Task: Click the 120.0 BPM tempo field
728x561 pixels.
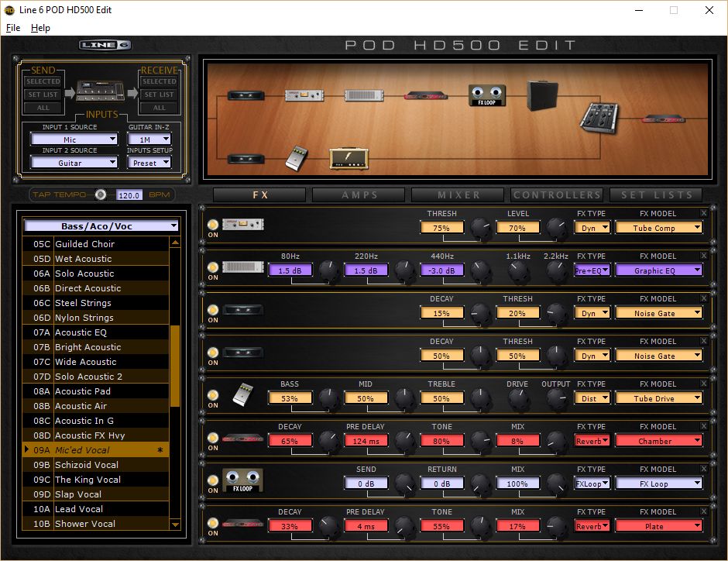Action: tap(129, 195)
